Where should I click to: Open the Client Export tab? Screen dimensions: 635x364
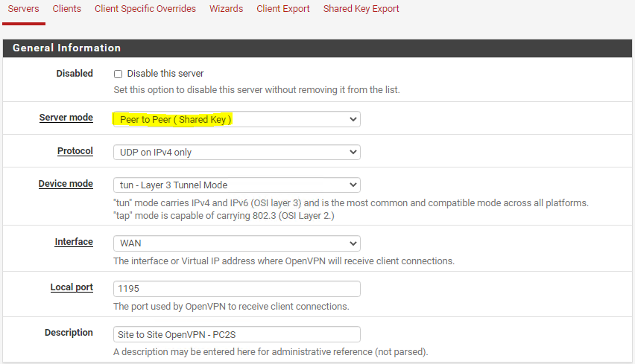click(x=283, y=9)
